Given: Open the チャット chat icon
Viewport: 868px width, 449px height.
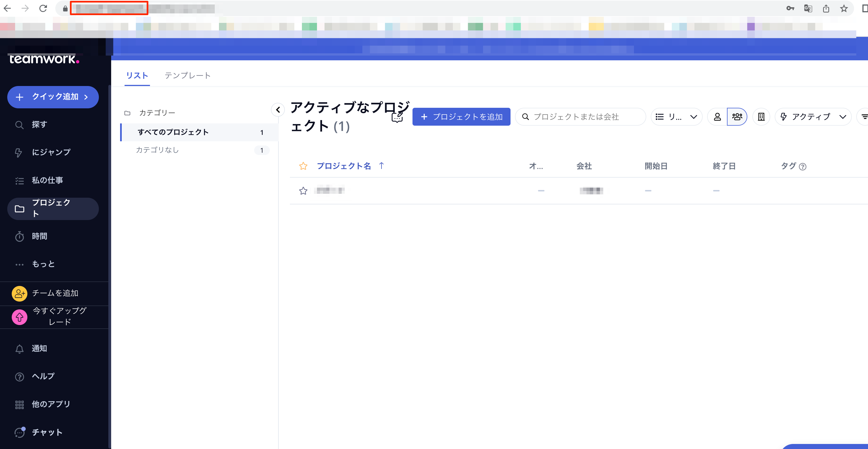Looking at the screenshot, I should click(x=20, y=433).
